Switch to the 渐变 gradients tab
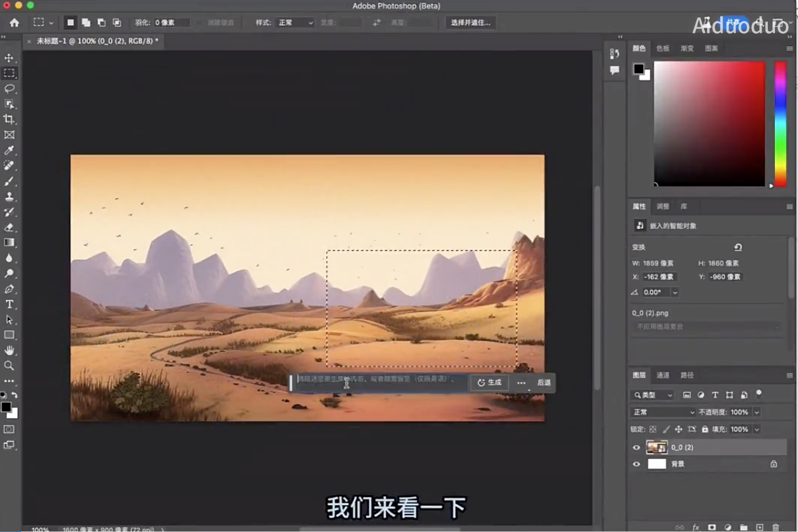 point(687,48)
